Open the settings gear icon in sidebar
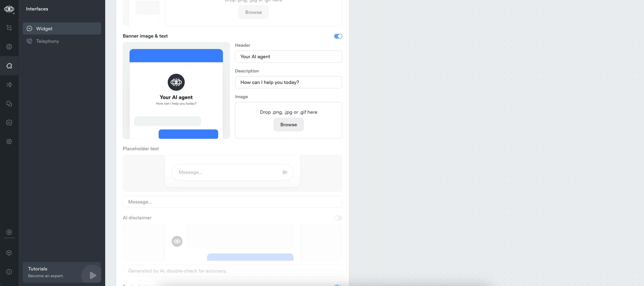Viewport: 644px width, 286px height. point(9,142)
